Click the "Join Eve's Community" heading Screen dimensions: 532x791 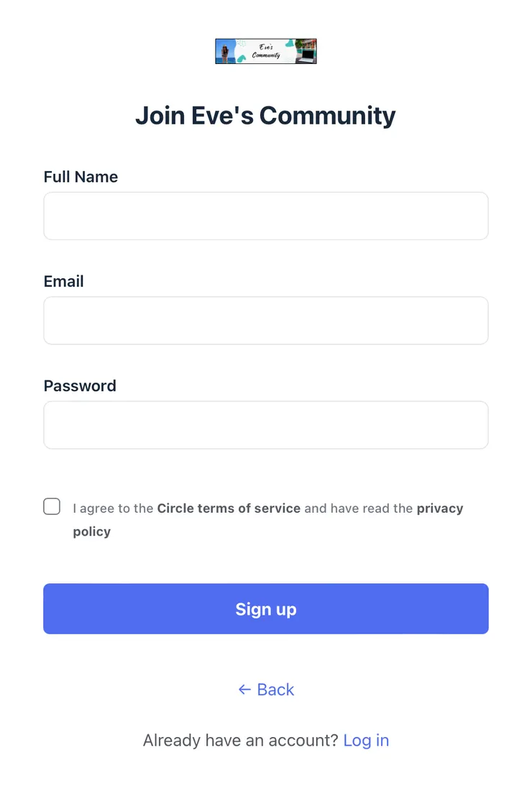click(x=266, y=115)
